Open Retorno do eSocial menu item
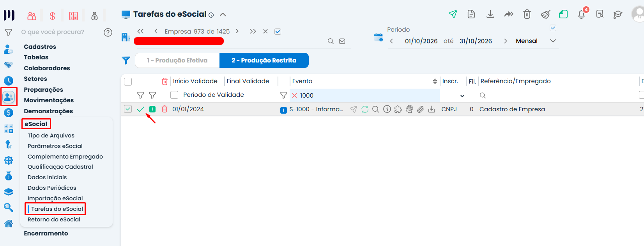The width and height of the screenshot is (644, 246). click(x=54, y=219)
